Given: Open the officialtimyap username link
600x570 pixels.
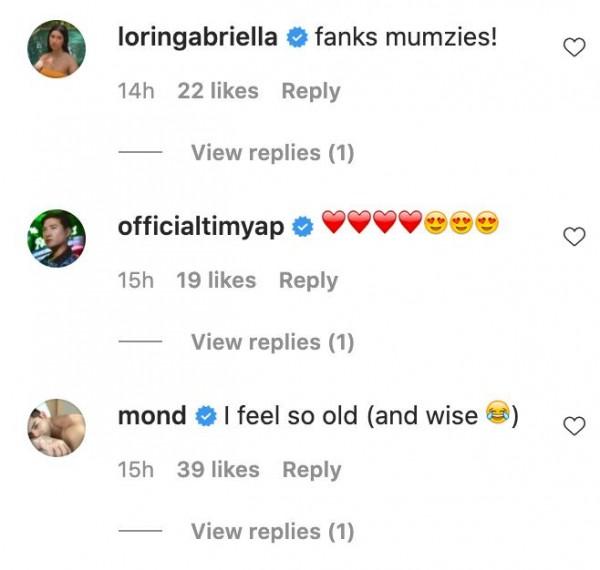Looking at the screenshot, I should click(x=202, y=227).
